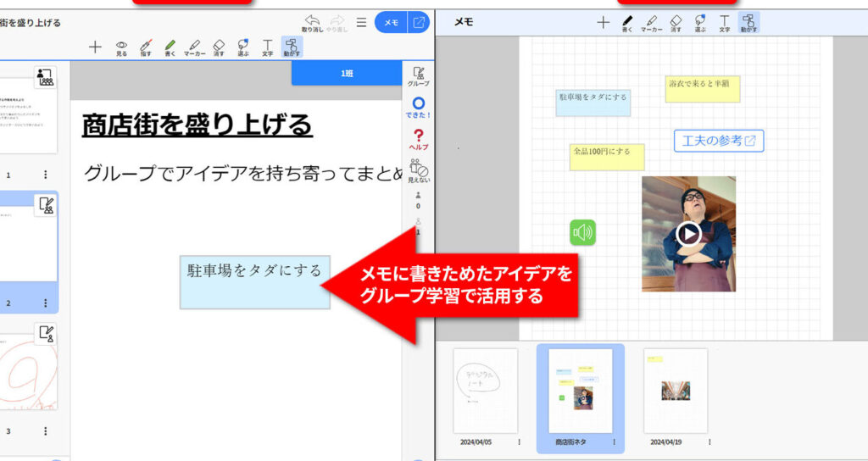Open options menu for 商店街ネタ memo page
The image size is (868, 461).
coord(613,442)
